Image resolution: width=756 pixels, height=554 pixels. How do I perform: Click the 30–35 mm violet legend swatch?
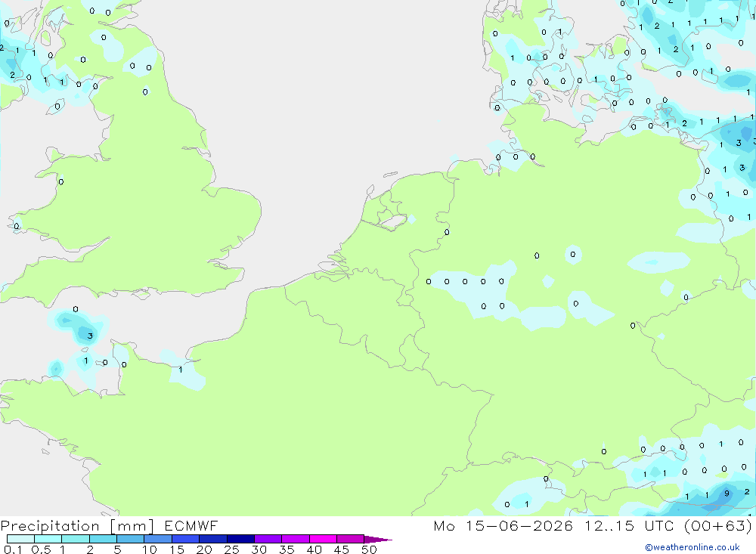point(268,539)
